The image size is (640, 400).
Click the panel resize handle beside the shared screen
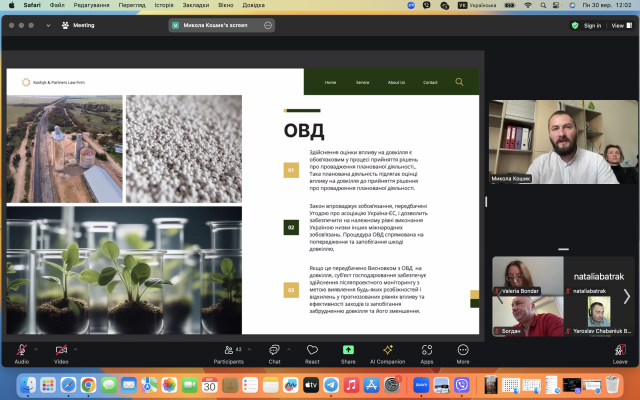pyautogui.click(x=486, y=202)
